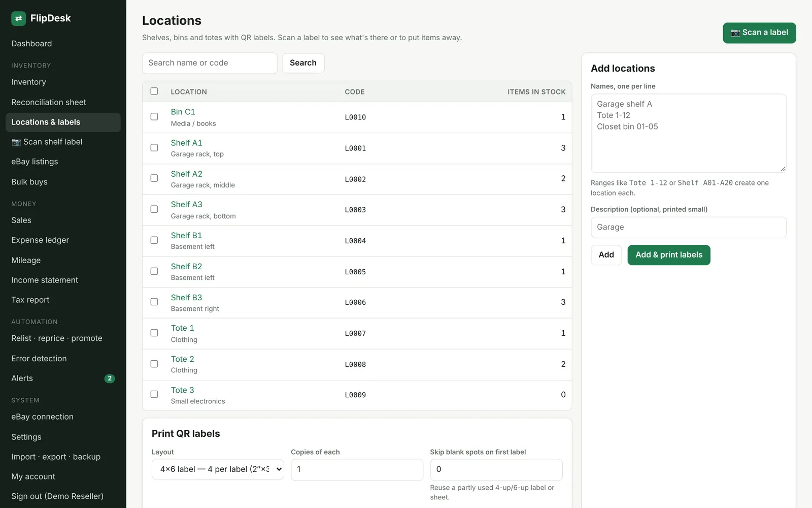
Task: Click the green Scan a label button
Action: coord(759,33)
